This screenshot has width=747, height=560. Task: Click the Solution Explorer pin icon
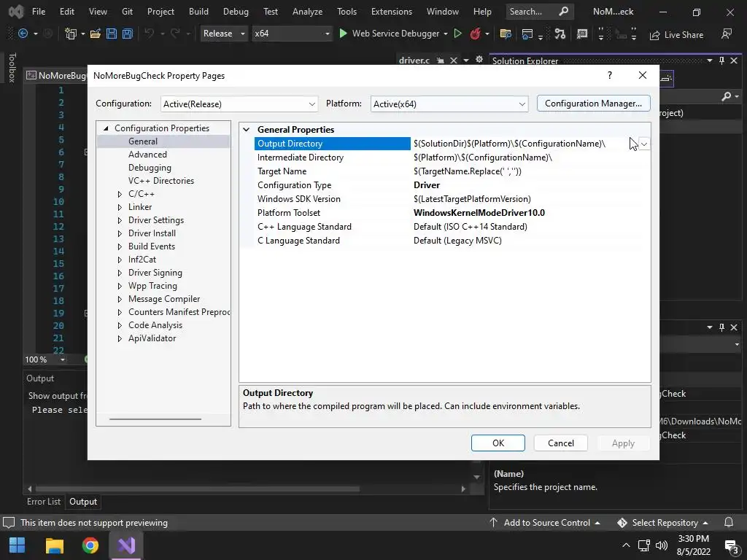coord(721,61)
